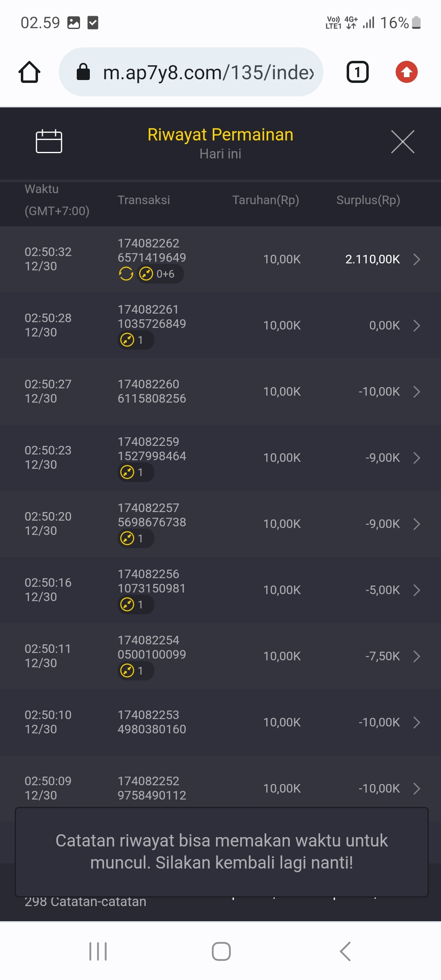Open details chevron for 02:50:27 transaction

416,392
